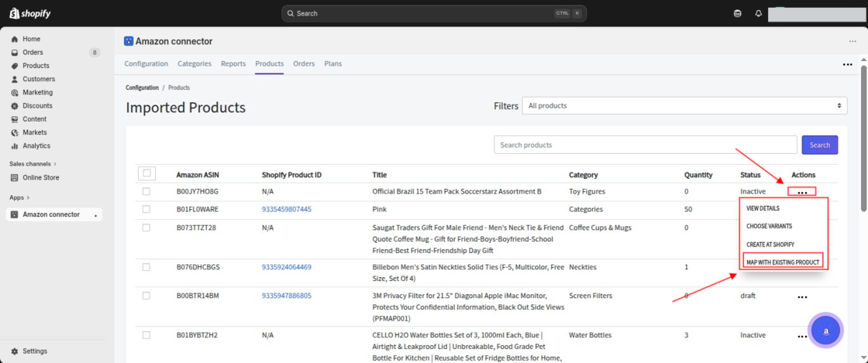This screenshot has height=363, width=868.
Task: Open Discounts in the sidebar
Action: (x=38, y=105)
